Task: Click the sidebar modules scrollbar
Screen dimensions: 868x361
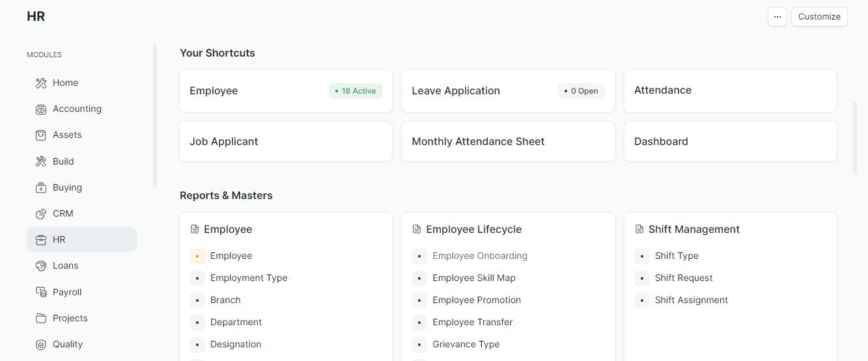Action: 155,116
